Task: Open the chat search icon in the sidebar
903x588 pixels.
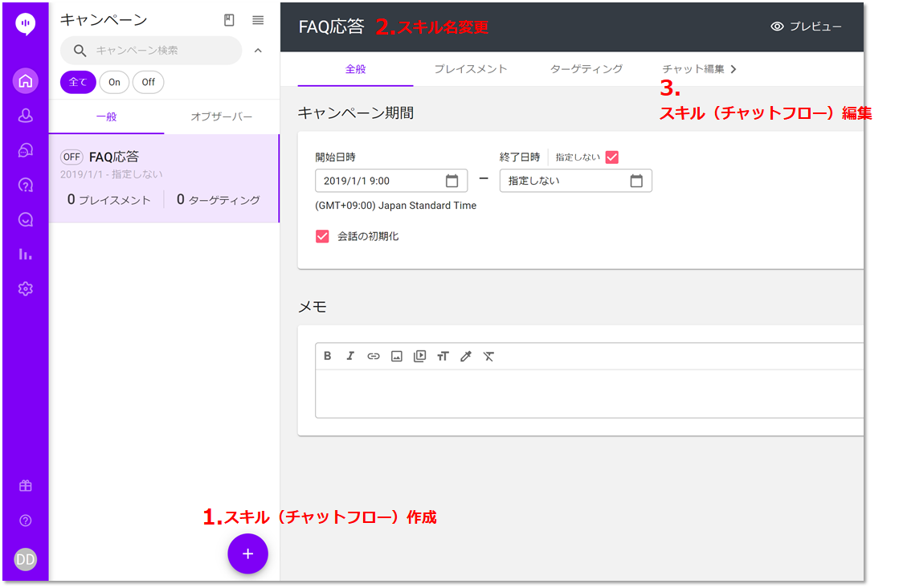Action: tap(26, 219)
